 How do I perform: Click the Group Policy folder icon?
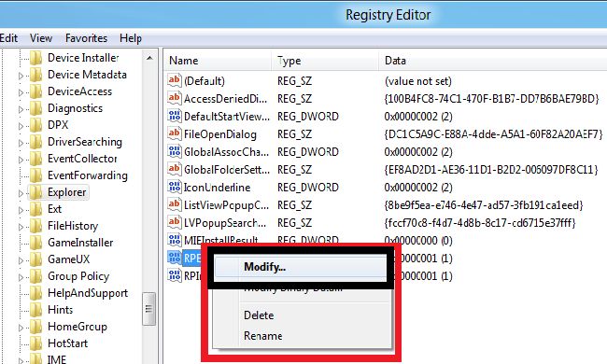(x=36, y=276)
